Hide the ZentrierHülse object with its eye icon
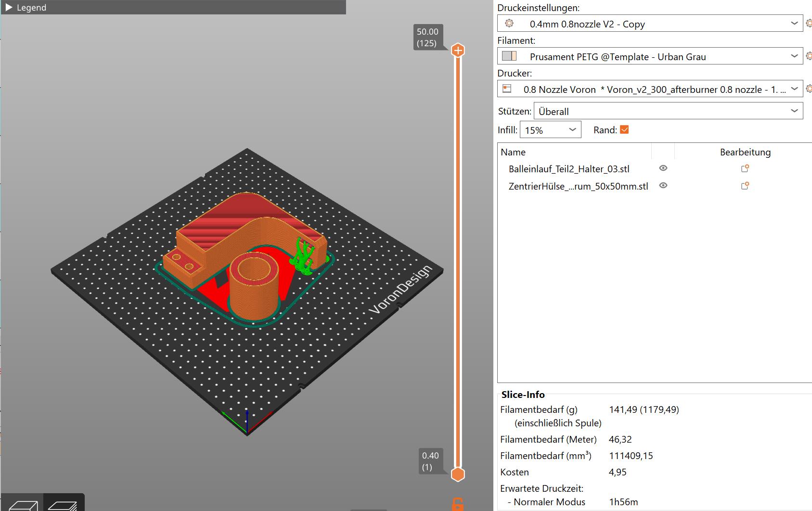812x511 pixels. (663, 185)
